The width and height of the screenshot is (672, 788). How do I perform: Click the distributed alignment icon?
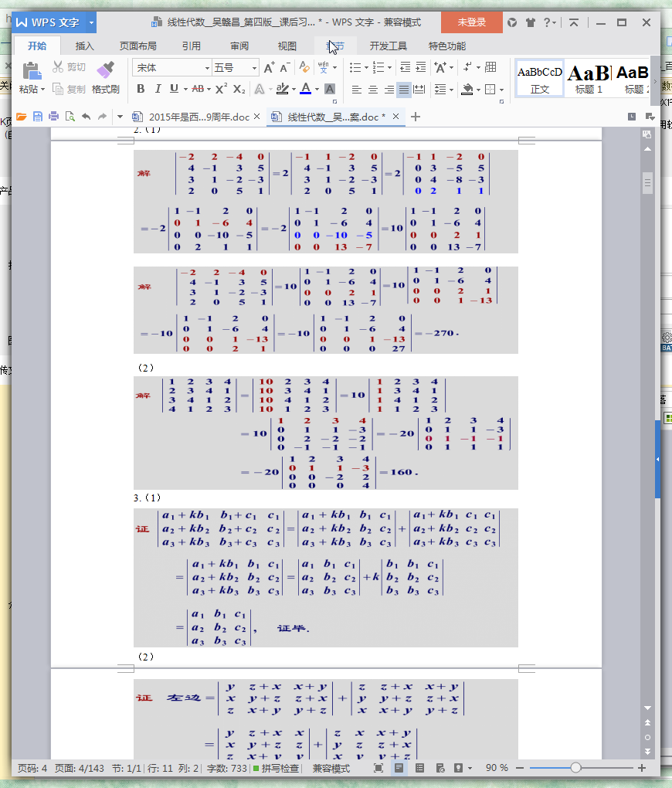point(419,90)
